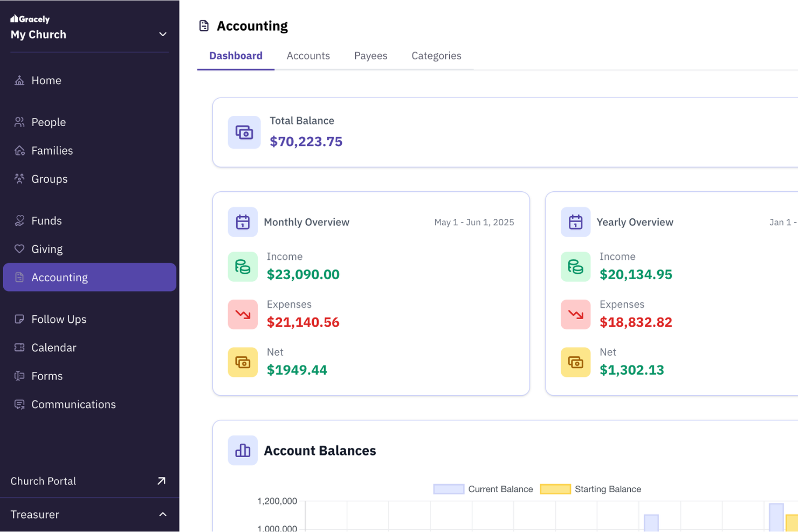798x532 pixels.
Task: Toggle the Starting Balance legend swatch
Action: pyautogui.click(x=555, y=489)
